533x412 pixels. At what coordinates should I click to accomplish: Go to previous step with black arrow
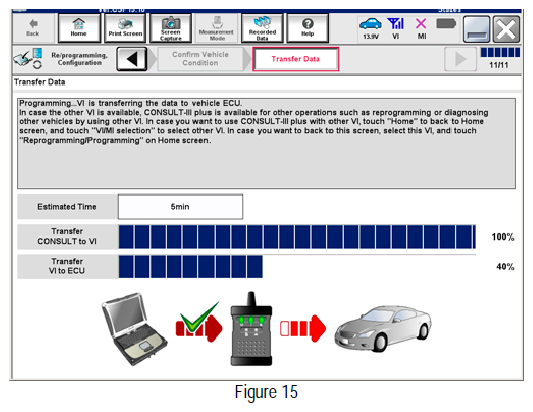coord(132,59)
